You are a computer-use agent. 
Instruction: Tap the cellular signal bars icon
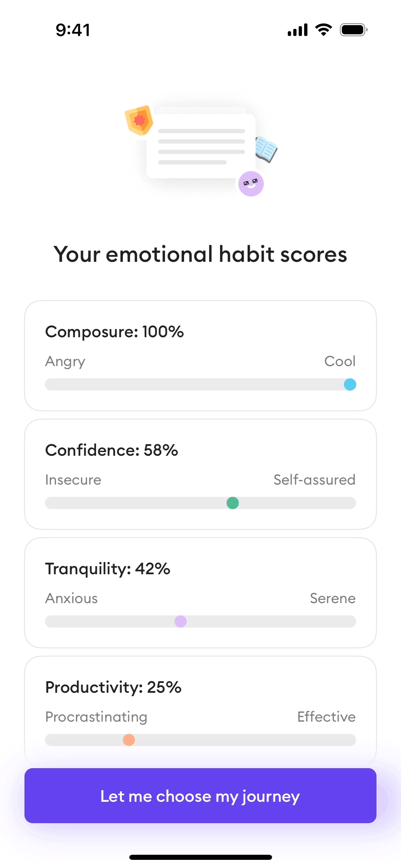[x=297, y=30]
